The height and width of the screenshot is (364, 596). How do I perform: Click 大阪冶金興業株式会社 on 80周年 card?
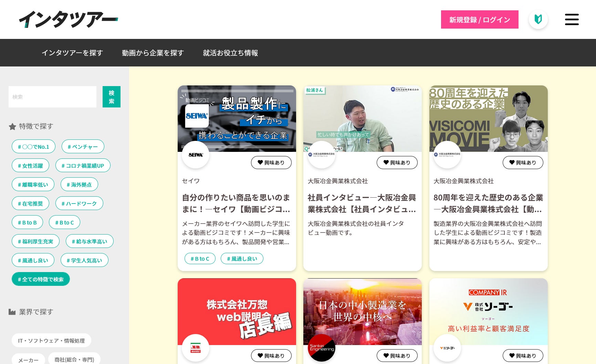[463, 181]
